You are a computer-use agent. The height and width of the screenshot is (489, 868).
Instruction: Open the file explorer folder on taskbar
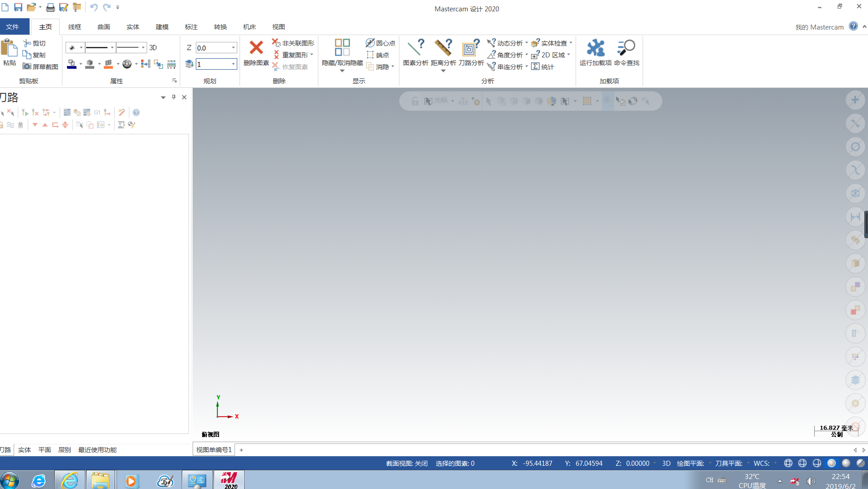click(x=100, y=480)
